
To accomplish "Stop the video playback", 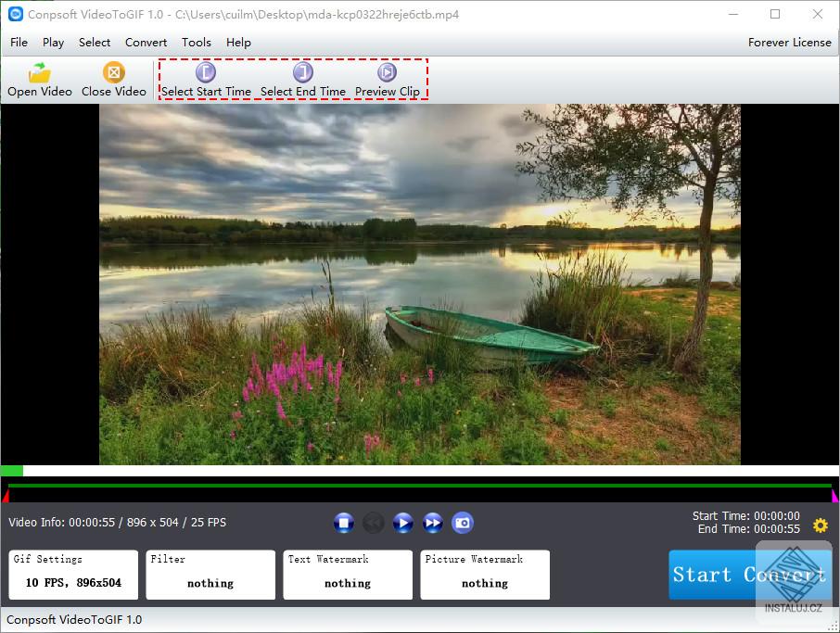I will coord(344,522).
